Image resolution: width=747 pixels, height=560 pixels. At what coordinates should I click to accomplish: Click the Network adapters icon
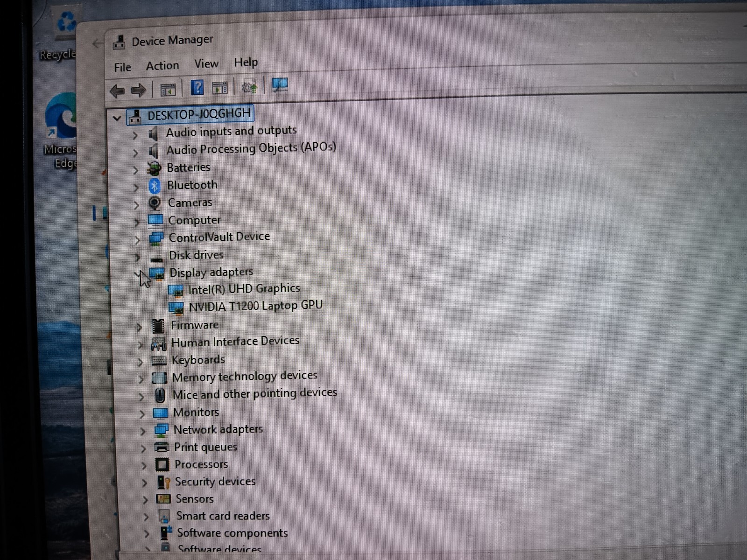[161, 430]
